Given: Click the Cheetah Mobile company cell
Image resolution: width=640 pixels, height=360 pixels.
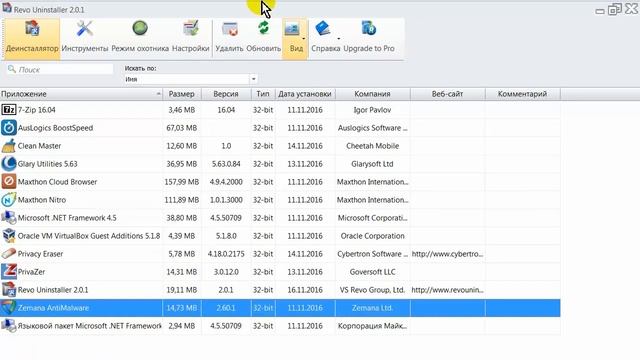Looking at the screenshot, I should [x=372, y=146].
